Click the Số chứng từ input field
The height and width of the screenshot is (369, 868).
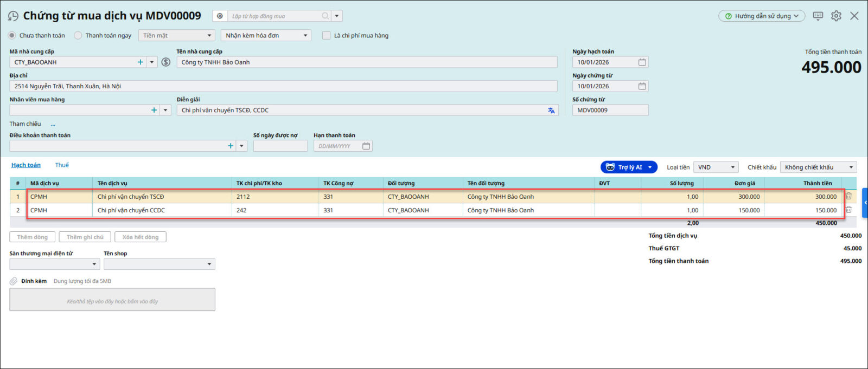coord(610,111)
